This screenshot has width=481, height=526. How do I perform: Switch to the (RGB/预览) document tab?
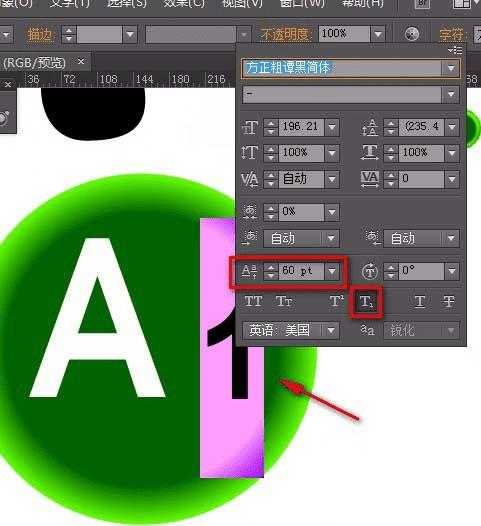tap(34, 63)
